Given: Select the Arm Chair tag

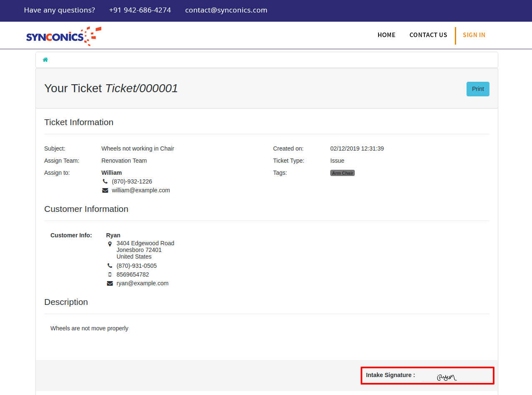Looking at the screenshot, I should [342, 173].
